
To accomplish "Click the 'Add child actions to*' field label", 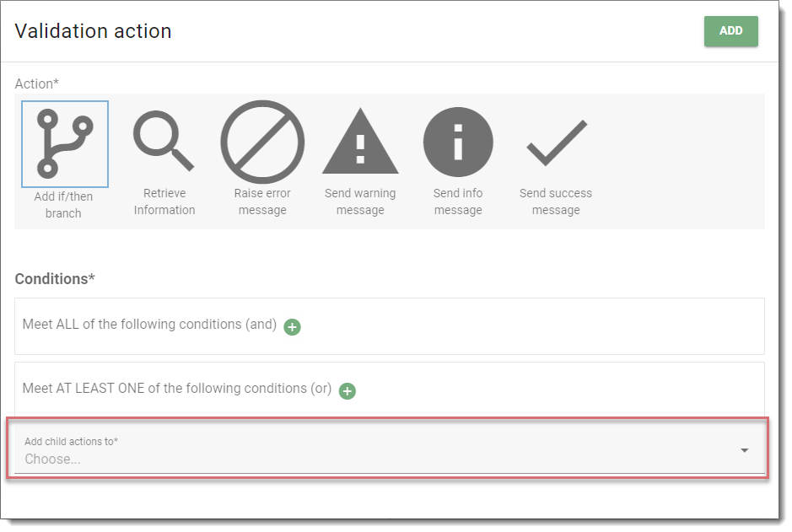I will point(71,442).
